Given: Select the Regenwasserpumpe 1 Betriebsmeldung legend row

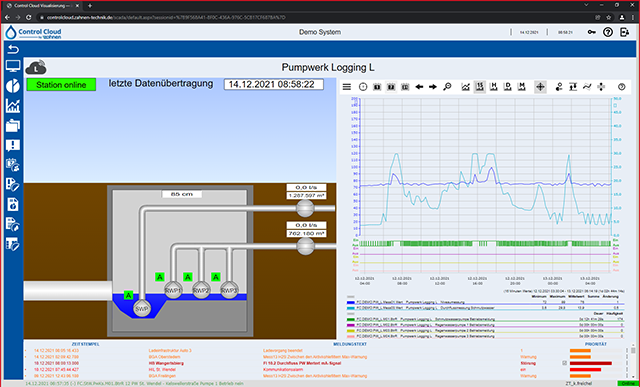Looking at the screenshot, I should pos(485,325).
